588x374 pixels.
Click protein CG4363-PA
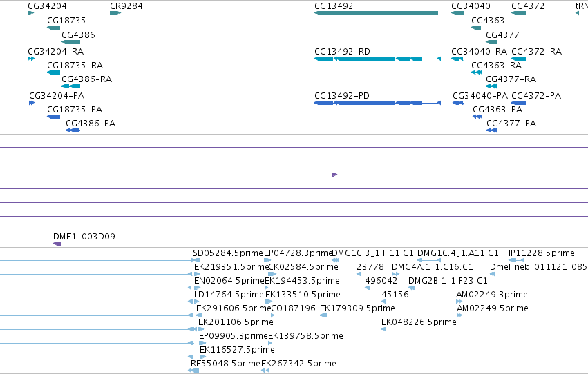click(x=497, y=109)
